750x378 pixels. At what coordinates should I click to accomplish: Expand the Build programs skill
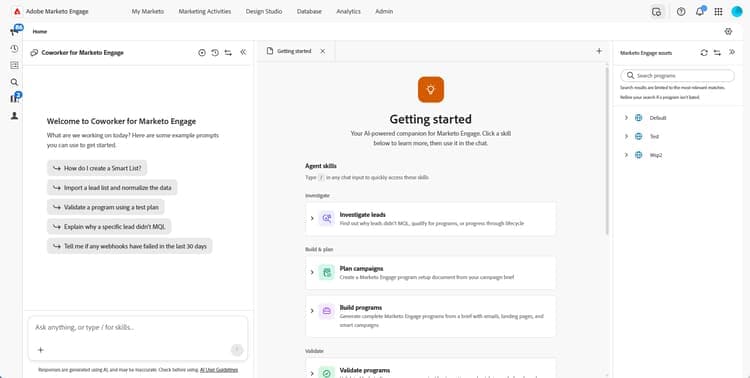(x=312, y=311)
